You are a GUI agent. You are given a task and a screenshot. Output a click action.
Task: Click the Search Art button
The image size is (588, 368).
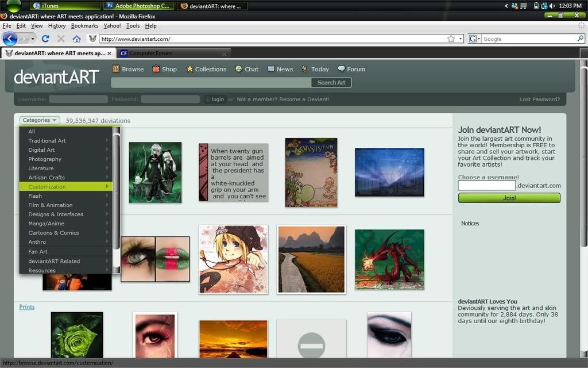tap(331, 82)
